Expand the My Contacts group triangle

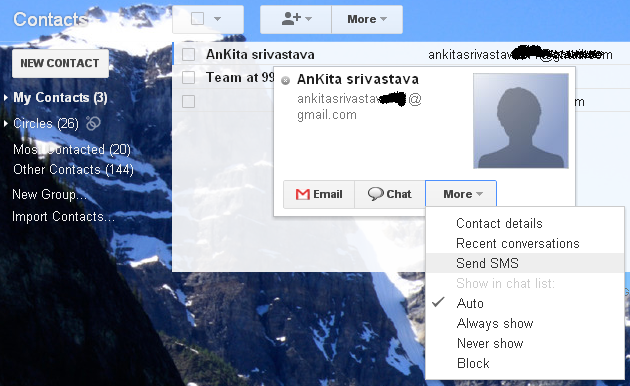6,97
